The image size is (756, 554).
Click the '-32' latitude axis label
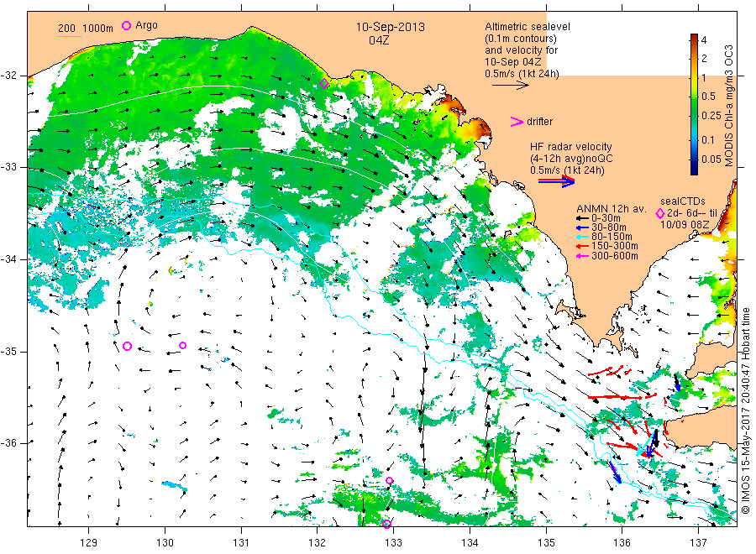coord(8,76)
